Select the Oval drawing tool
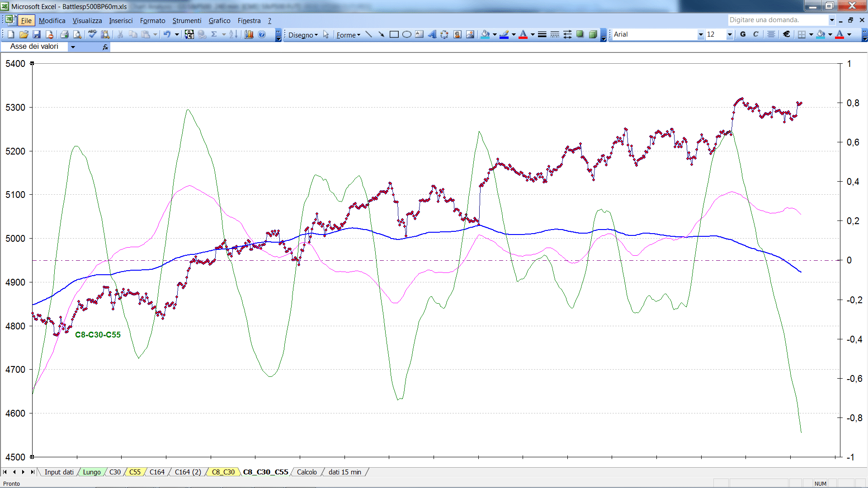868x488 pixels. [406, 34]
